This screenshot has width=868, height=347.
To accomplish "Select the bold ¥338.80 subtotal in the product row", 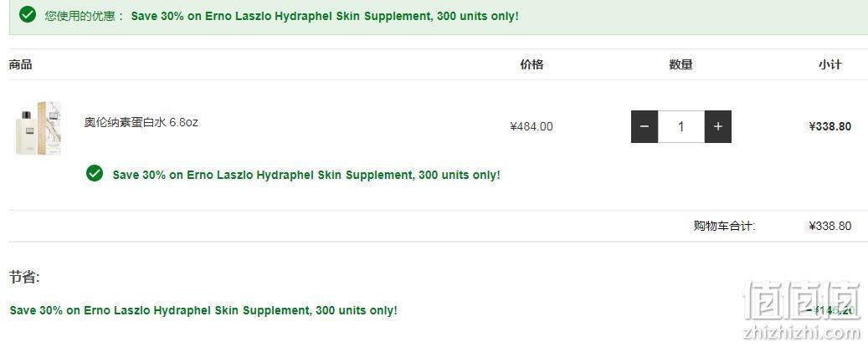I will tap(829, 126).
